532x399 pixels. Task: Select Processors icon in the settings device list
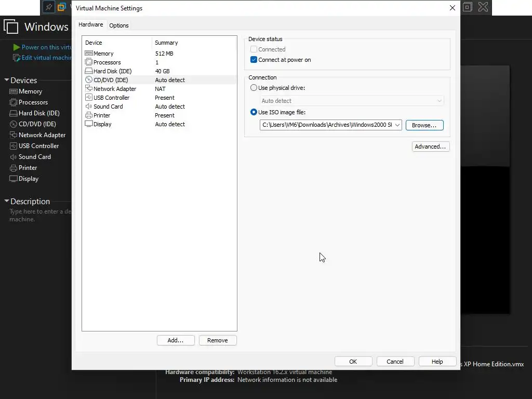[88, 62]
